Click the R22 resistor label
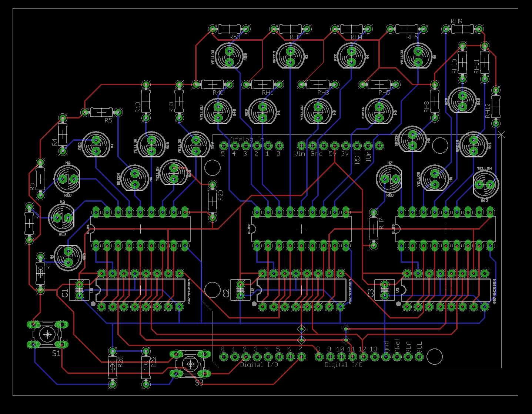The height and width of the screenshot is (414, 532). (154, 362)
